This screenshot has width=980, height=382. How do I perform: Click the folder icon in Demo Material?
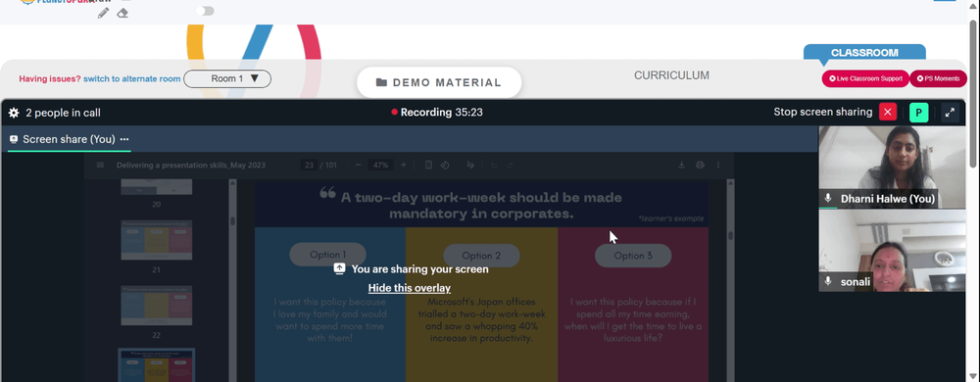(381, 82)
